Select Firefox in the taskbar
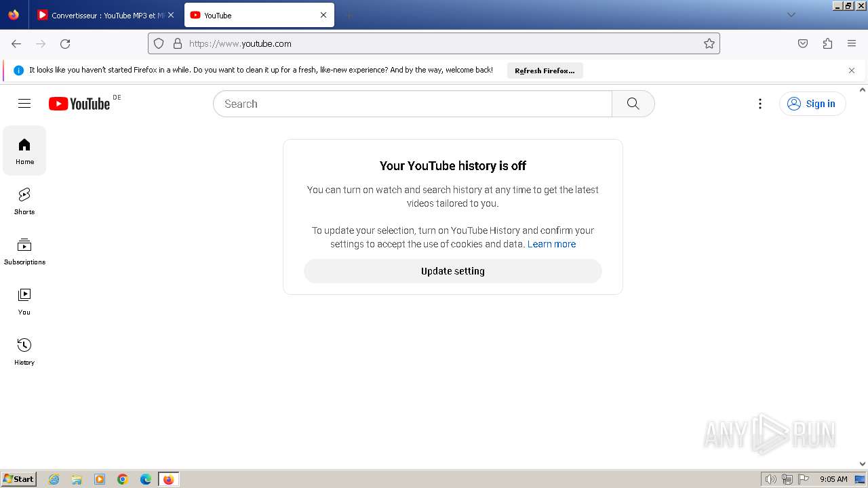Viewport: 868px width, 488px height. click(168, 479)
